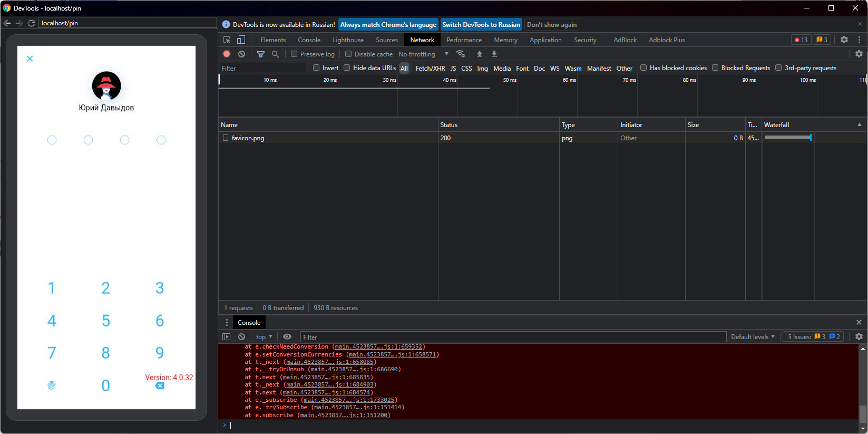
Task: Click the inspect element picker icon
Action: point(227,40)
